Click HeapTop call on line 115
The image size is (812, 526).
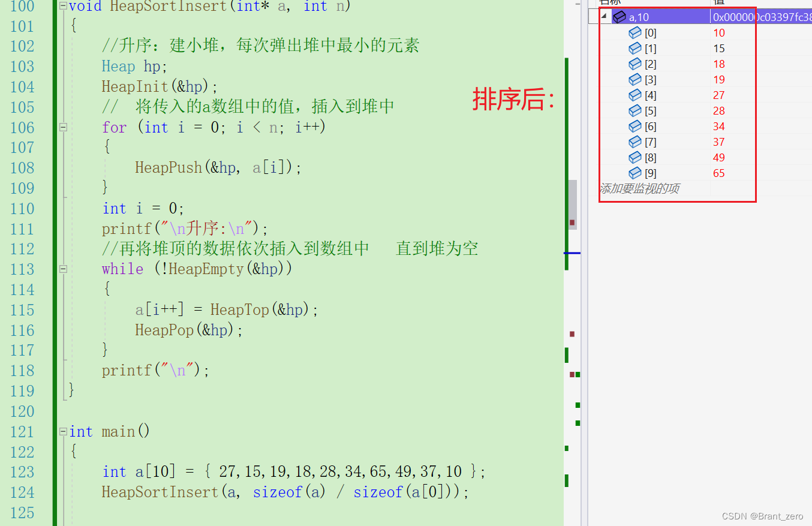coord(240,310)
